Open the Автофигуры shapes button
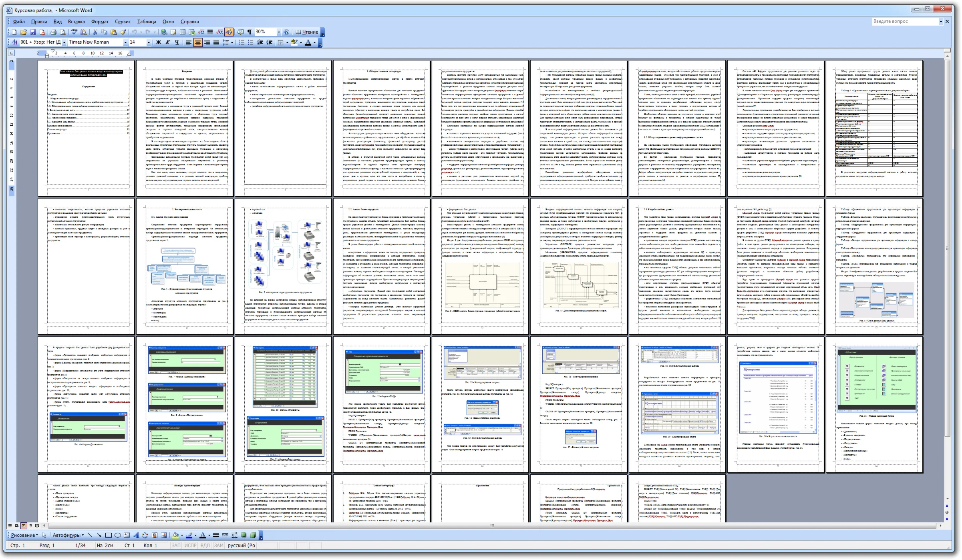The width and height of the screenshot is (962, 560). (68, 535)
